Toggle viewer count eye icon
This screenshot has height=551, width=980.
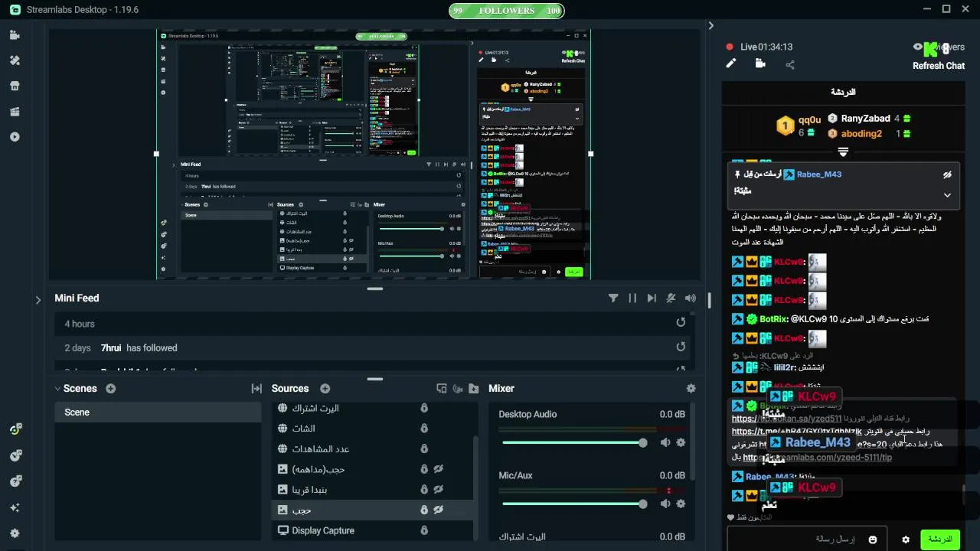(918, 47)
